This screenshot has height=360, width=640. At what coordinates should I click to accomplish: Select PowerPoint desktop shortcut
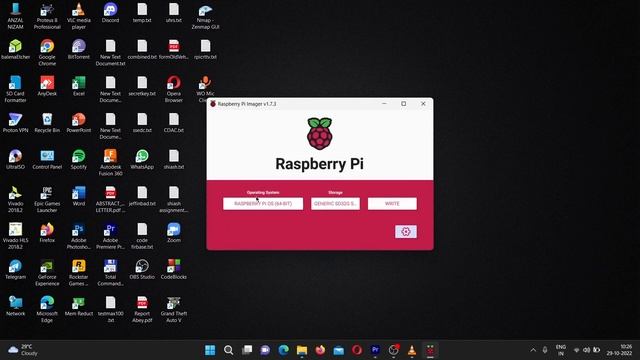(79, 123)
